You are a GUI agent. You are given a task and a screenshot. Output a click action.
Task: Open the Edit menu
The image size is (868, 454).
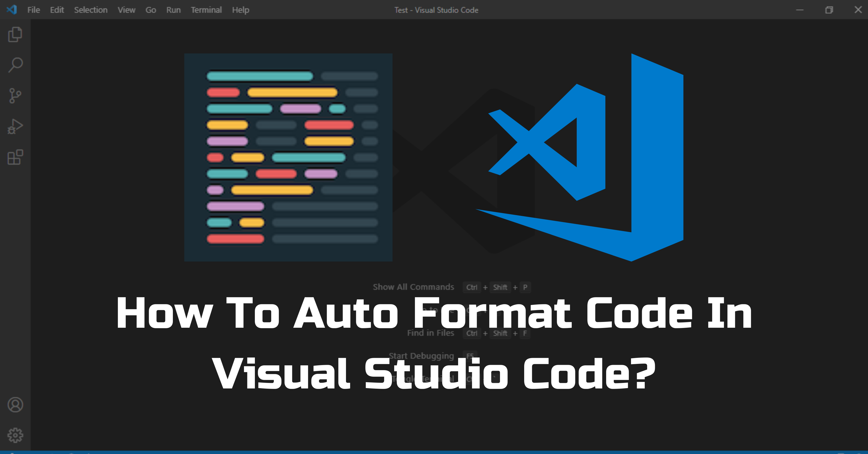[x=57, y=10]
